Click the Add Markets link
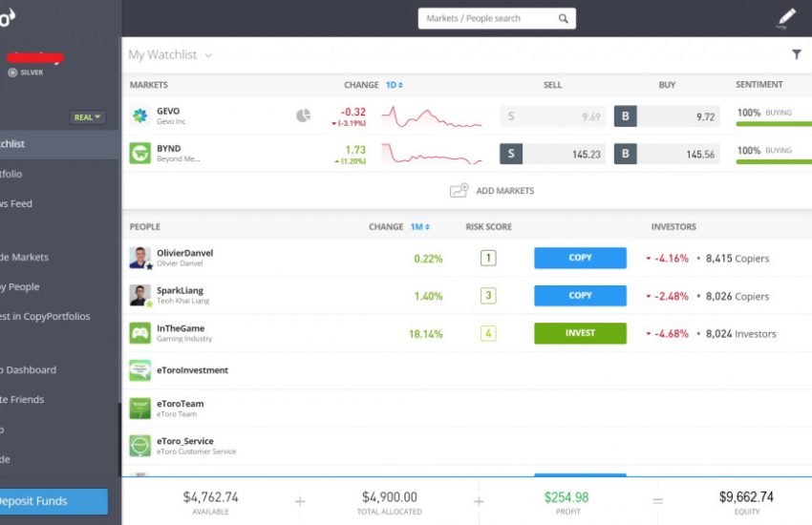812x525 pixels. click(505, 191)
